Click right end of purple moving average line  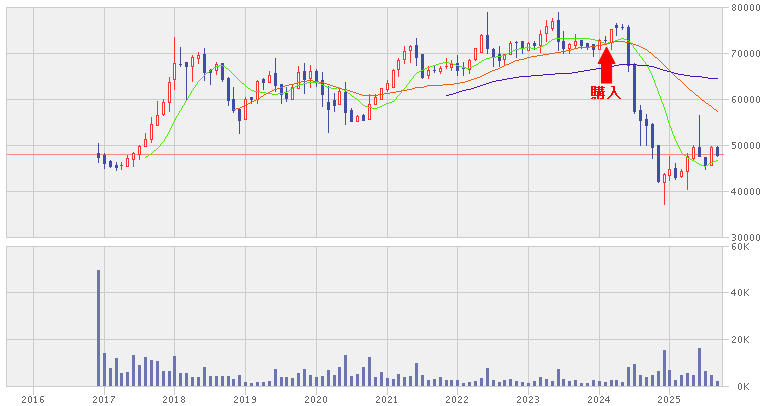pyautogui.click(x=717, y=78)
